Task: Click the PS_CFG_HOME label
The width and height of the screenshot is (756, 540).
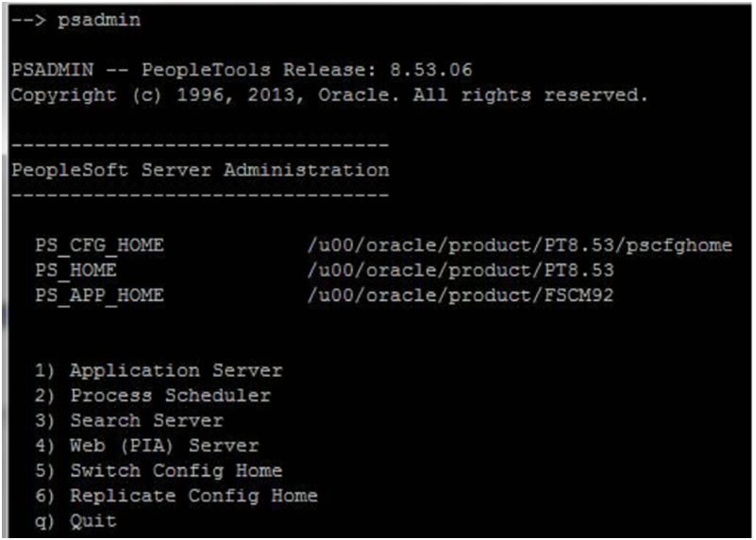Action: pos(99,245)
